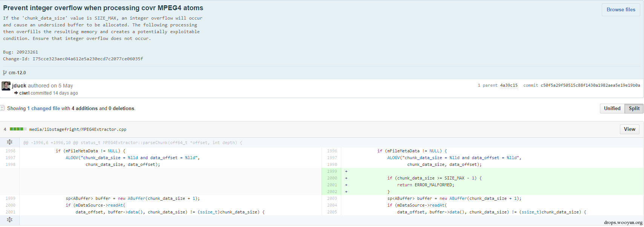The width and height of the screenshot is (644, 227).
Task: Select added line number 2000
Action: click(x=332, y=178)
